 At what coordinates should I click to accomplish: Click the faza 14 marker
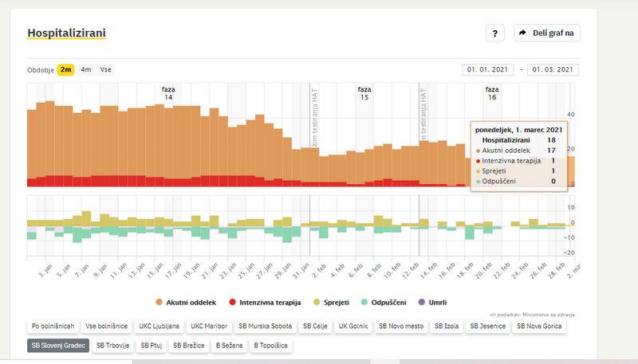[168, 93]
